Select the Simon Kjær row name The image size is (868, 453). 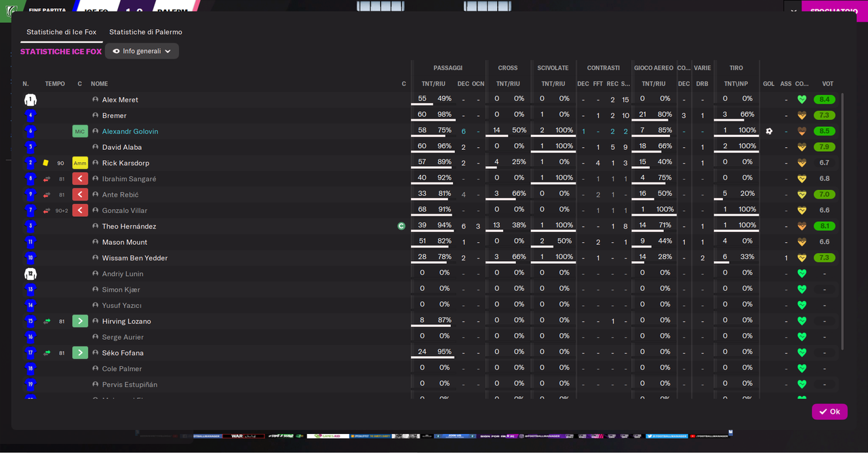point(122,290)
